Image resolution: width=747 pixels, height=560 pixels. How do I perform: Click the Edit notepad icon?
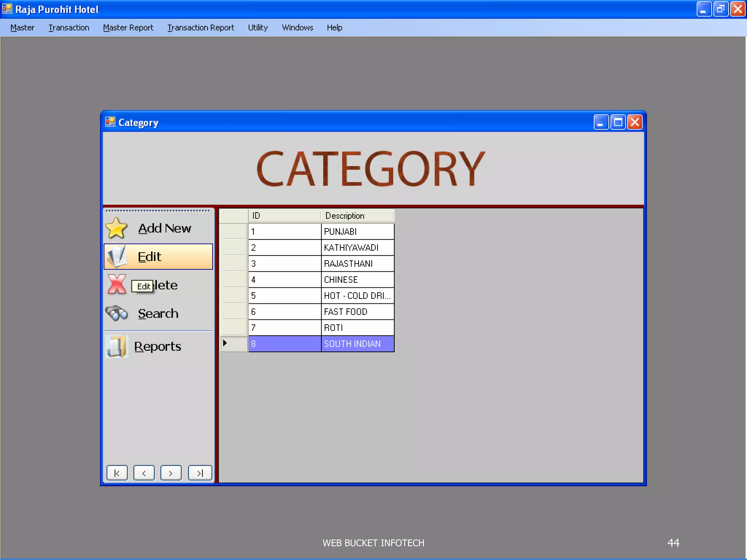(x=117, y=256)
